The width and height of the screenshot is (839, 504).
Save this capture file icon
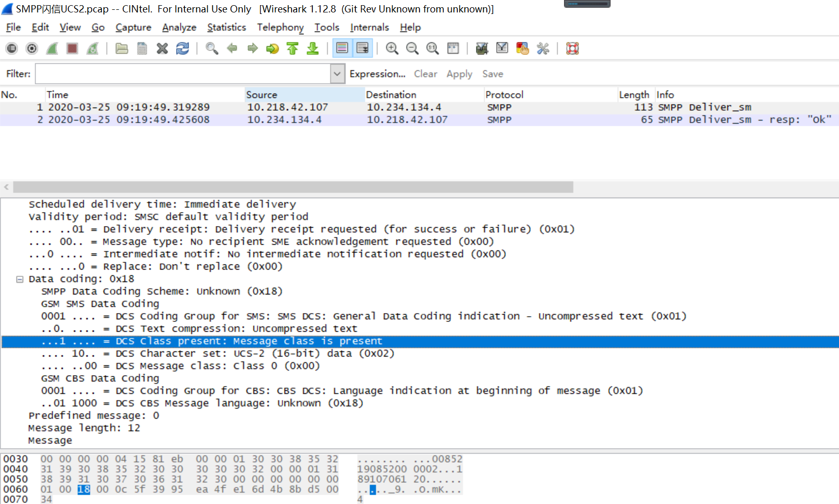click(142, 49)
